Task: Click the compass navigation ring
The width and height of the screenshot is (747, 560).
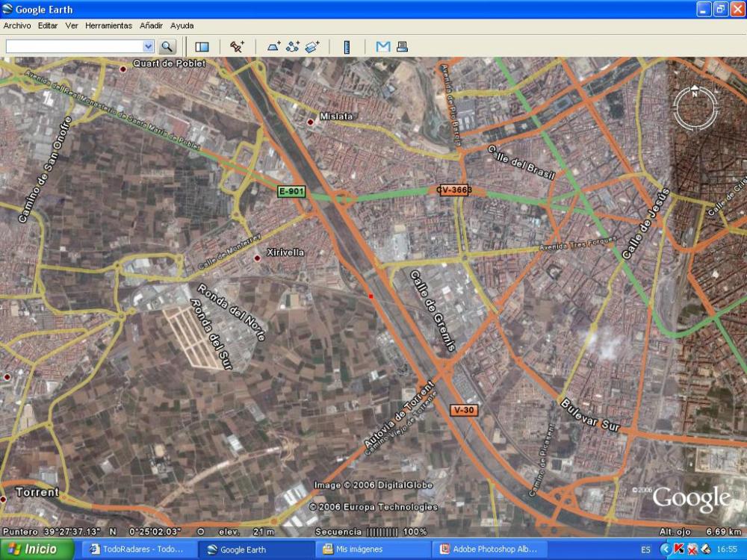Action: pyautogui.click(x=695, y=108)
